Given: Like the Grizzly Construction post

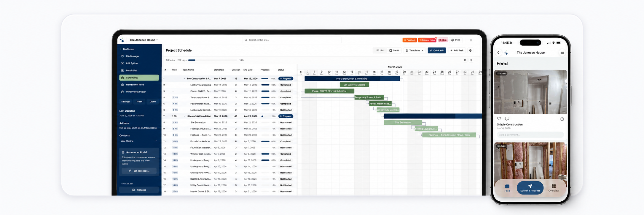Looking at the screenshot, I should coord(499,118).
